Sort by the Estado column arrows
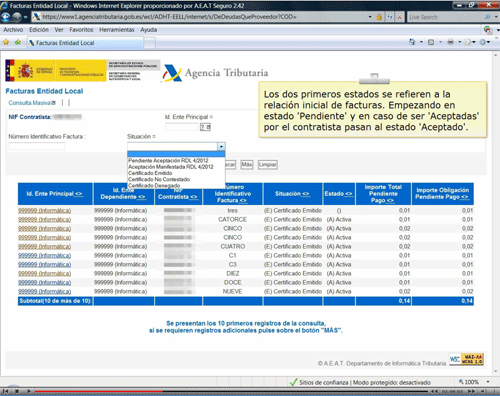The width and height of the screenshot is (500, 396). tap(349, 194)
